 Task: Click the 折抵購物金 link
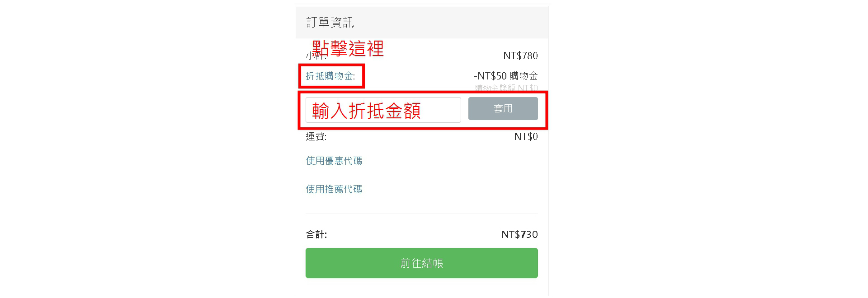(330, 76)
